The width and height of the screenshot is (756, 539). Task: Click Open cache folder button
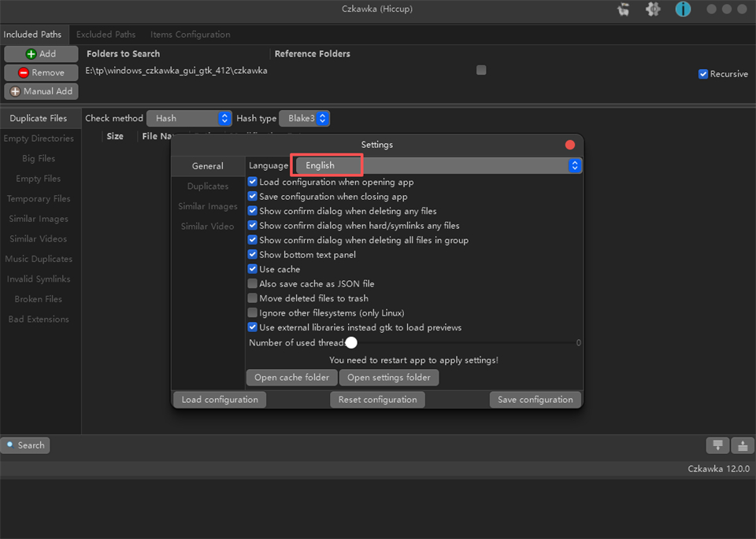click(x=291, y=378)
